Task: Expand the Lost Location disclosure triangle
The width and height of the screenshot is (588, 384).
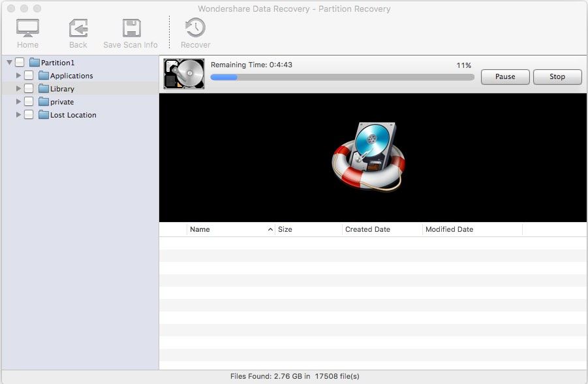Action: click(x=18, y=115)
